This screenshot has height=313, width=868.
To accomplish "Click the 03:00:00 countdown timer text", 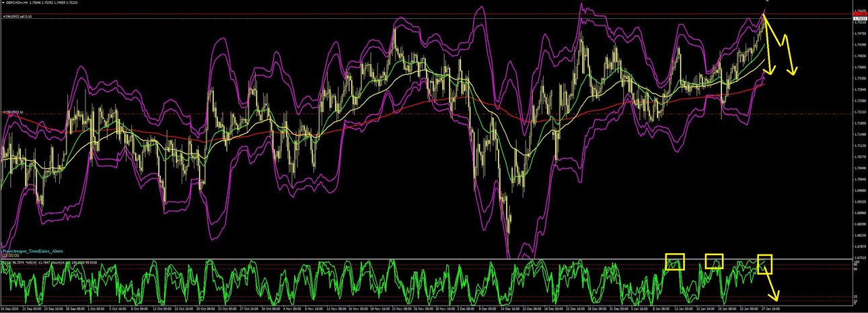I will pyautogui.click(x=11, y=255).
